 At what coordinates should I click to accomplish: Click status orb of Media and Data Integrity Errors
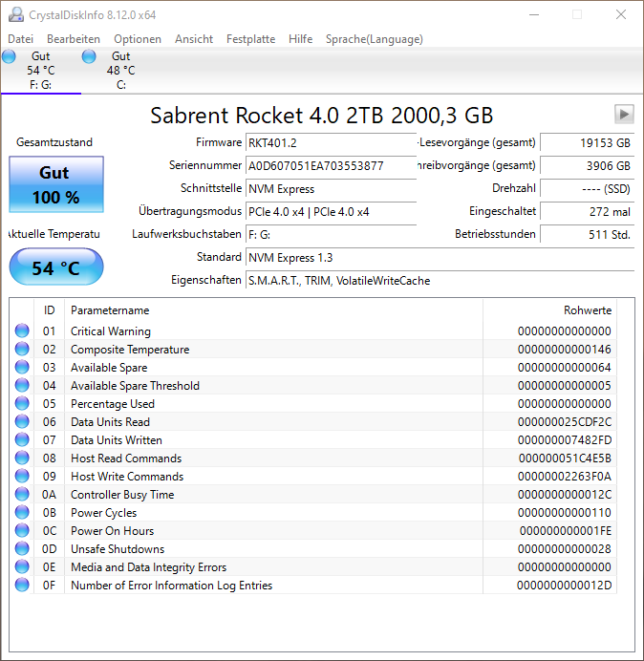pos(22,566)
